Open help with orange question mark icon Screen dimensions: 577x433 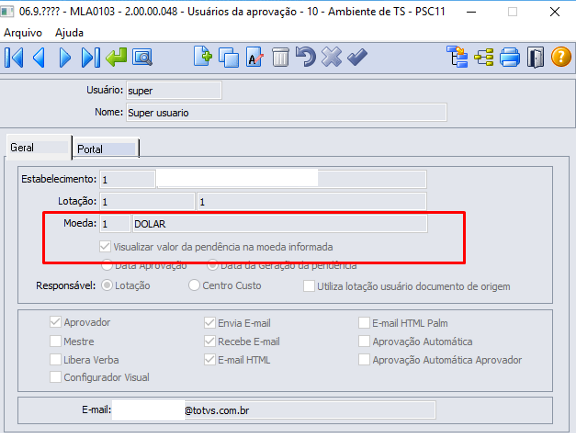click(561, 57)
